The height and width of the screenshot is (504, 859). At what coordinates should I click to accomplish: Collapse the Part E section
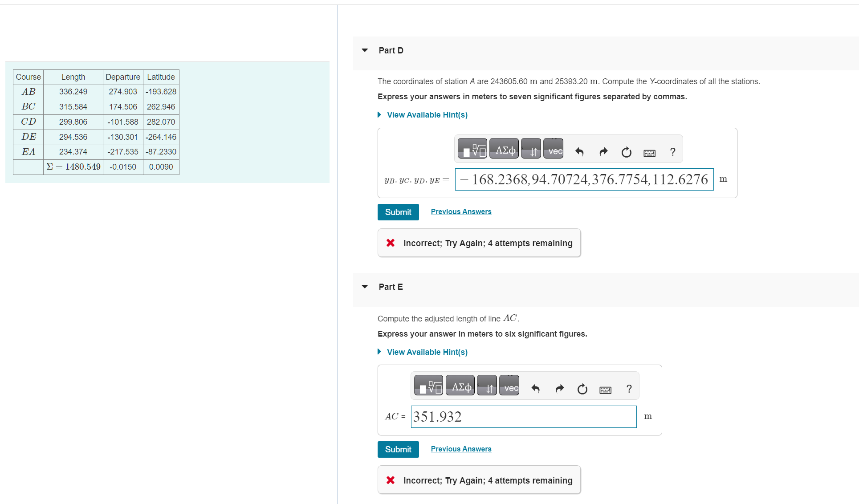pyautogui.click(x=365, y=287)
